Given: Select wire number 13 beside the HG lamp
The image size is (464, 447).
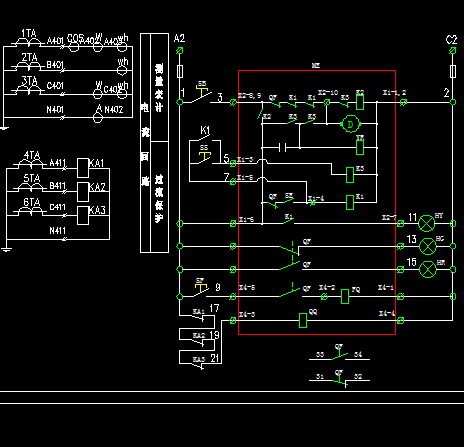Looking at the screenshot, I should tap(412, 239).
